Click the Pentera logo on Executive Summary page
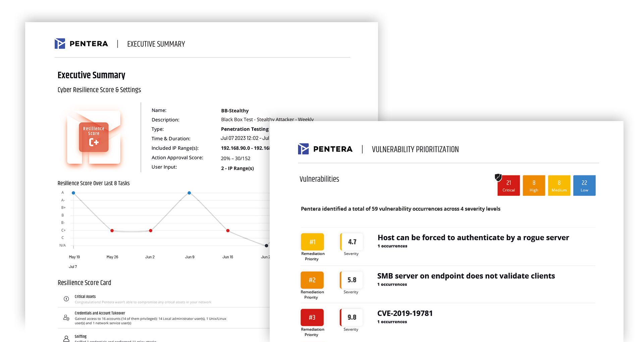 coord(81,44)
